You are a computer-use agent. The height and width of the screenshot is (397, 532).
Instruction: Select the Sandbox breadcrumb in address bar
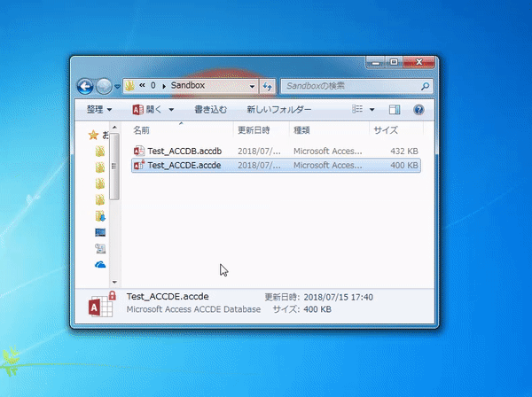pyautogui.click(x=188, y=85)
